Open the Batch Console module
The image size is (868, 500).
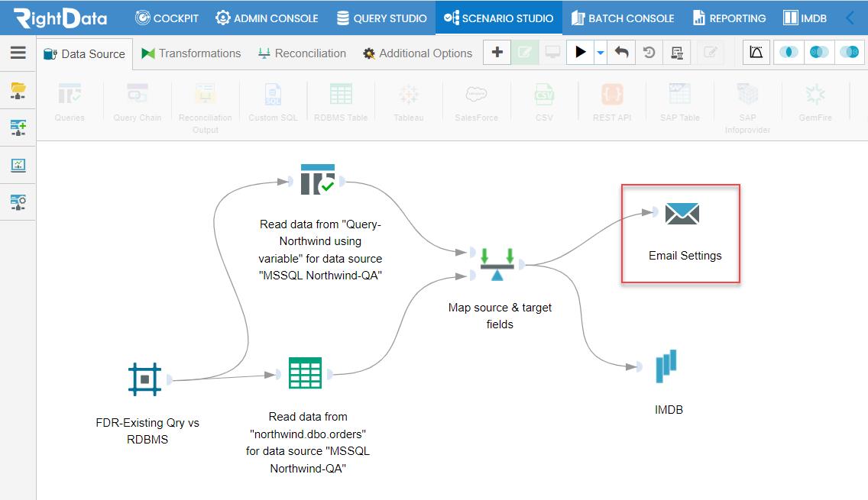[x=622, y=18]
